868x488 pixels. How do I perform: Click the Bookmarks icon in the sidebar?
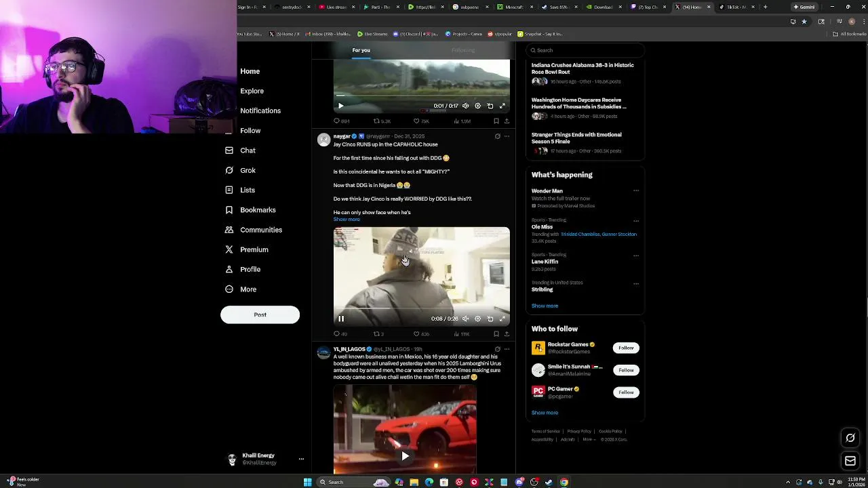coord(229,210)
